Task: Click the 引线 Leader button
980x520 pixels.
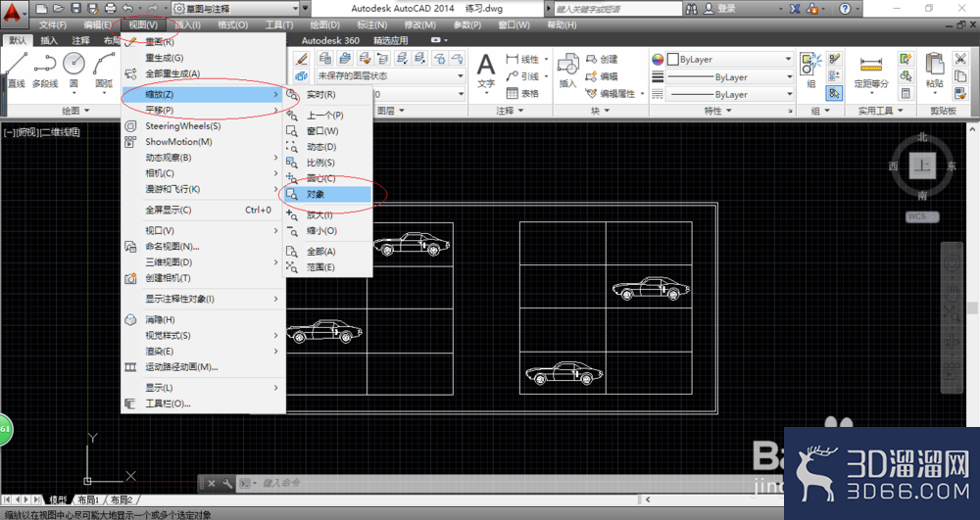Action: point(522,76)
